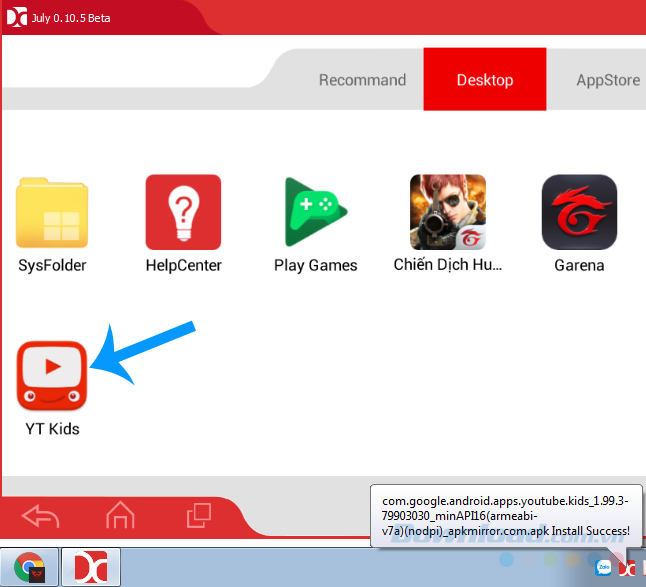Open the Garena app
The height and width of the screenshot is (587, 646).
tap(579, 212)
